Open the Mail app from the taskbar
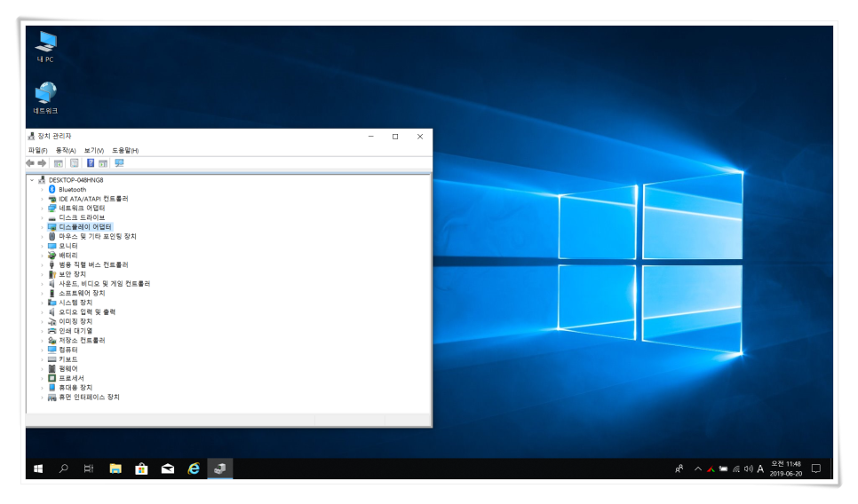This screenshot has width=858, height=504. [168, 469]
